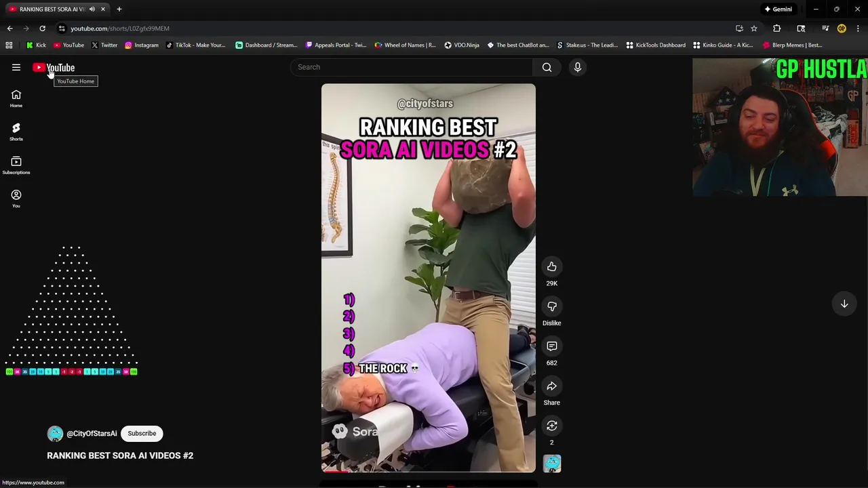Screen dimensions: 868x488
Task: View site information icon in address bar
Action: pos(62,28)
